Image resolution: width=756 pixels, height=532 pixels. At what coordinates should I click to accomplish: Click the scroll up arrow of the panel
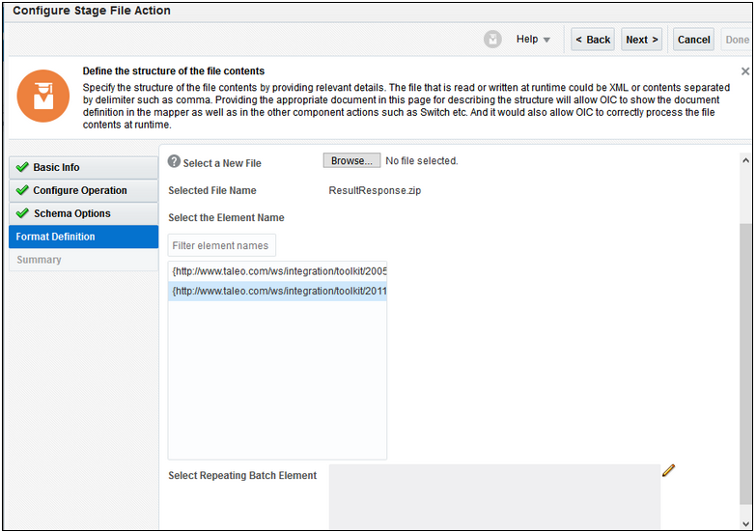745,161
